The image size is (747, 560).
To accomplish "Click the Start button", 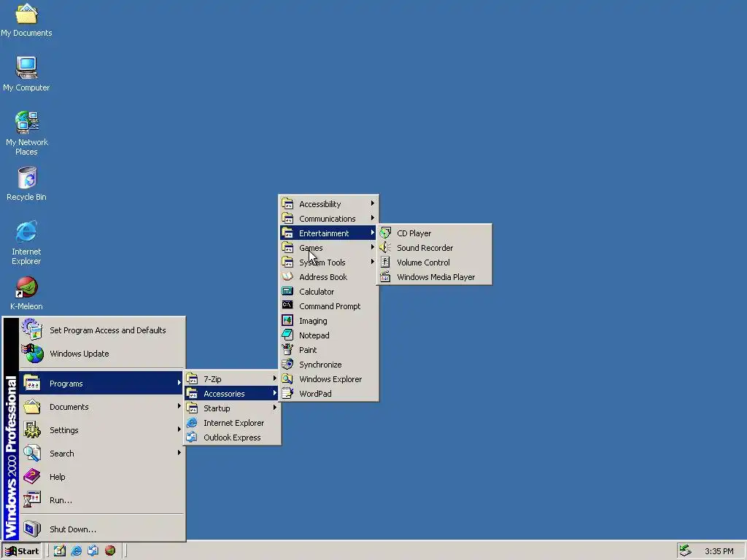I will point(22,551).
